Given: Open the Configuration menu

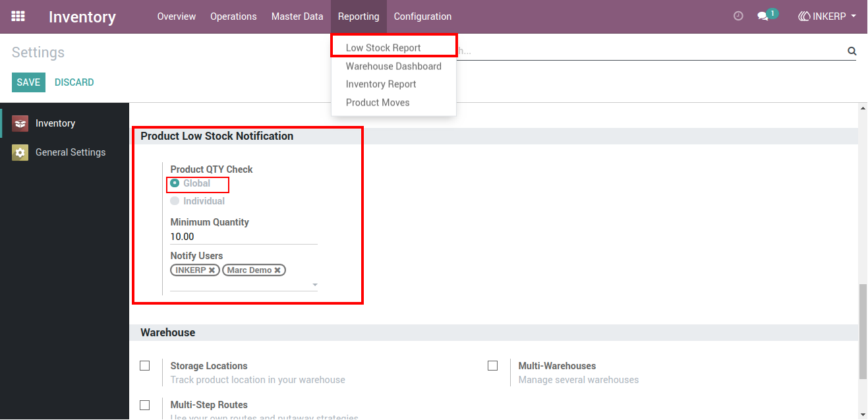Looking at the screenshot, I should click(x=422, y=16).
